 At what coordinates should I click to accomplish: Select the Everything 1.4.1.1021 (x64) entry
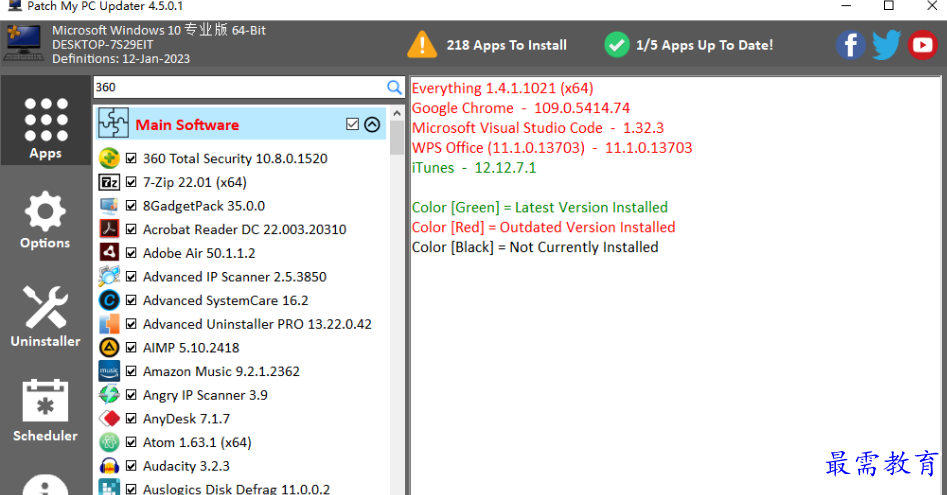(x=502, y=88)
